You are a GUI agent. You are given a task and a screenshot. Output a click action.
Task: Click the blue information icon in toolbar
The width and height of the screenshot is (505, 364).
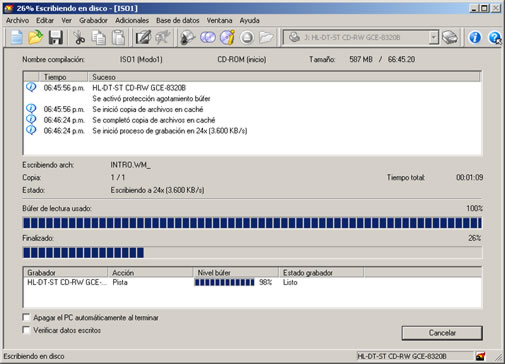tap(475, 37)
